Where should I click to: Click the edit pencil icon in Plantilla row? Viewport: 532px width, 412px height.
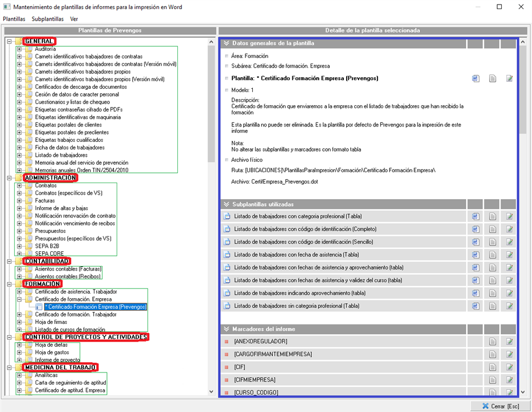click(x=509, y=78)
